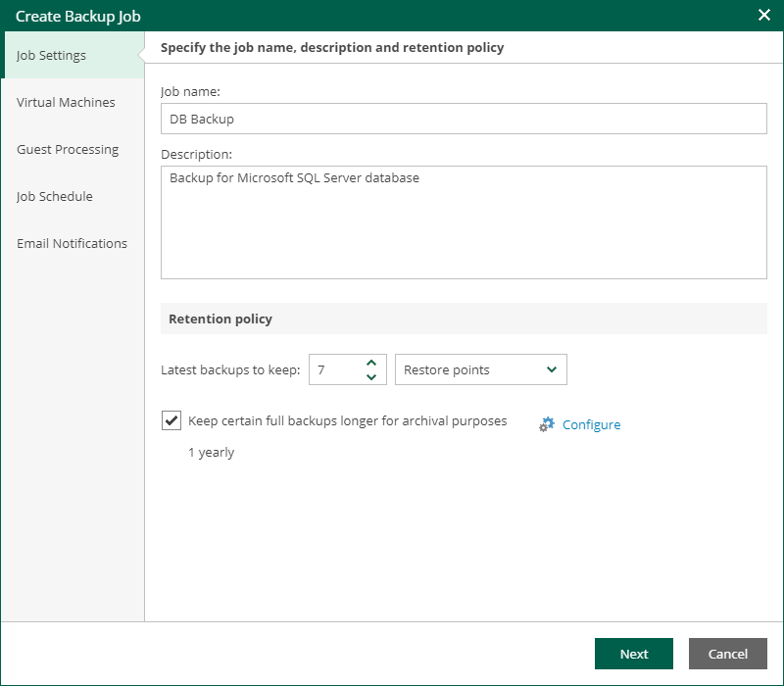Uncheck keep full backups for archival purposes

coord(171,420)
